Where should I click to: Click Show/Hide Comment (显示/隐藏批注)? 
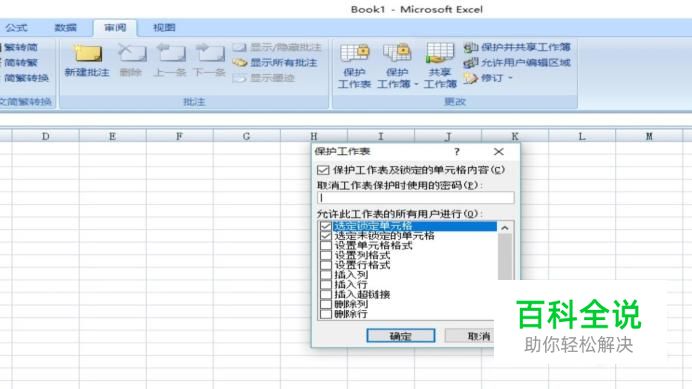pyautogui.click(x=277, y=47)
